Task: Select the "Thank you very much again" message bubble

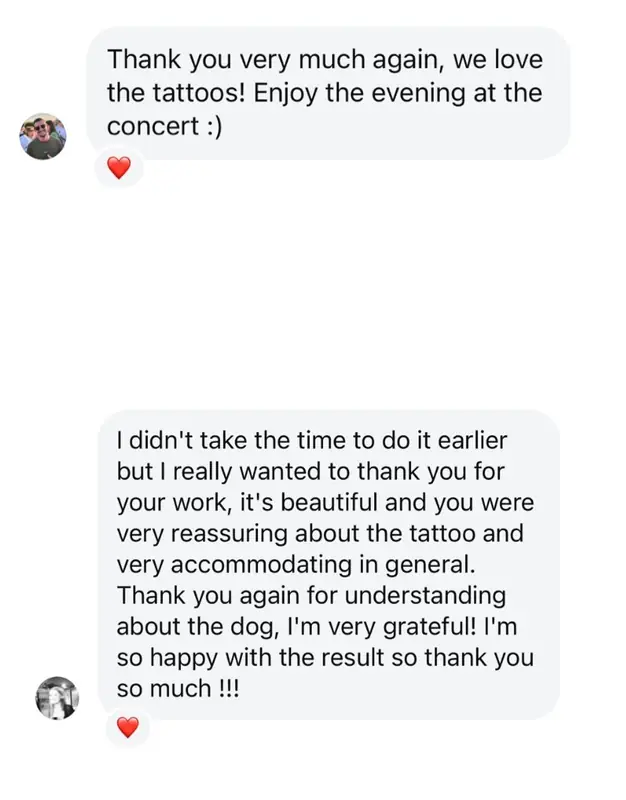Action: [330, 93]
